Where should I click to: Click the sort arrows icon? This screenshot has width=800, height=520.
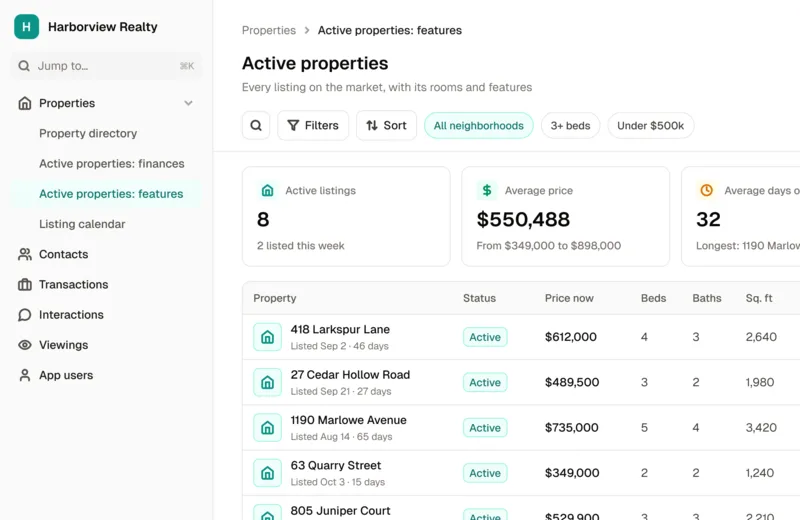coord(372,125)
